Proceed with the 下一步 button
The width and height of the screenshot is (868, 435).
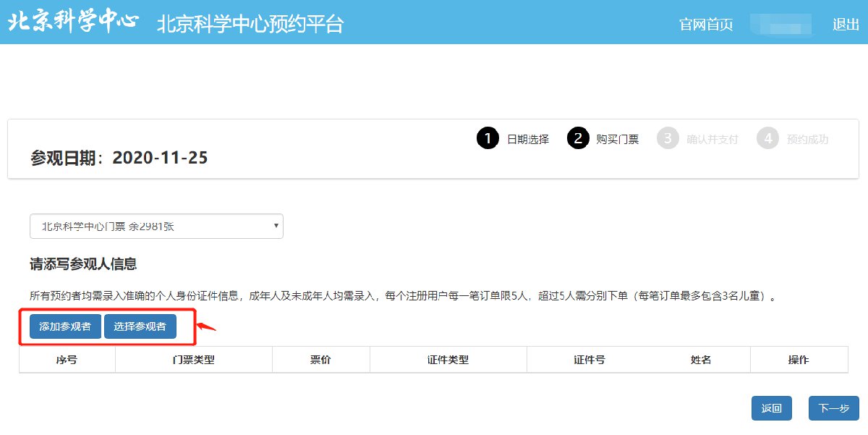[833, 408]
